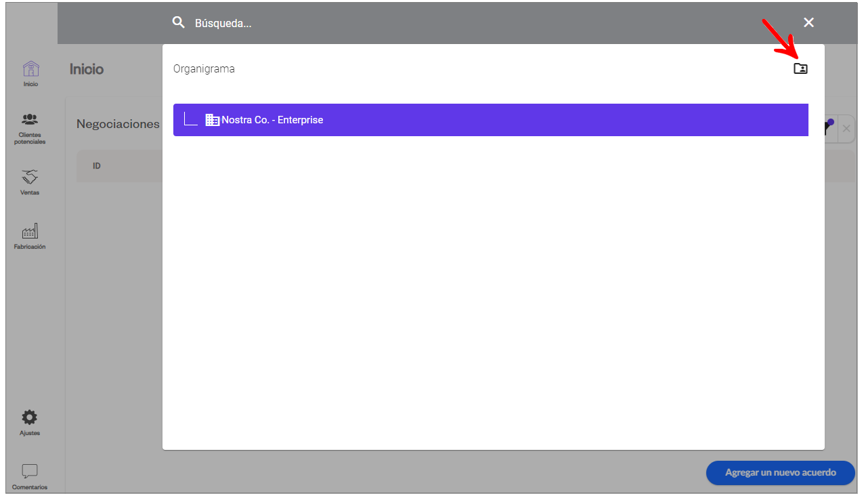Select the Nostra Co. - Enterprise row
The width and height of the screenshot is (868, 498).
click(491, 120)
